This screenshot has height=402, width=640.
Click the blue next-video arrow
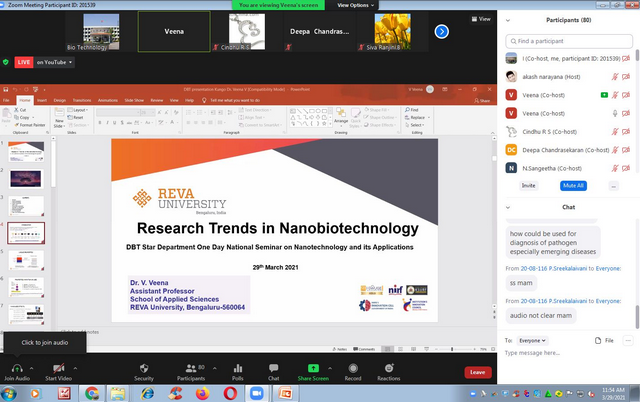(442, 31)
